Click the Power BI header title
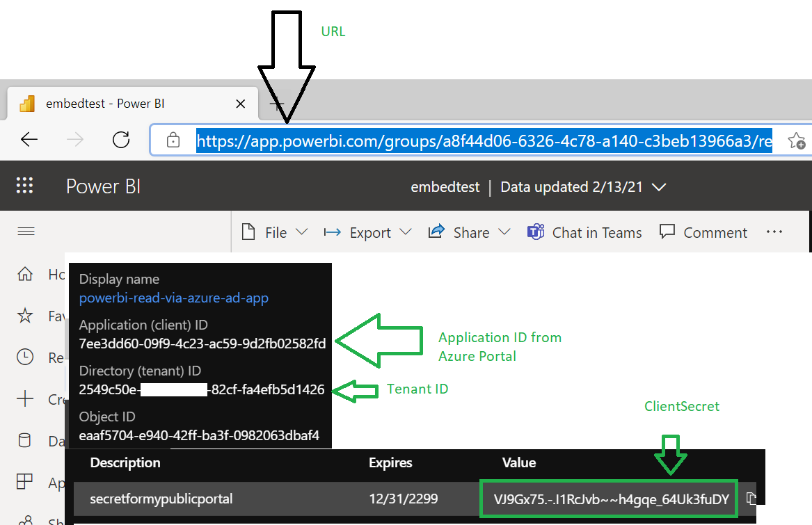This screenshot has width=812, height=525. coord(103,186)
